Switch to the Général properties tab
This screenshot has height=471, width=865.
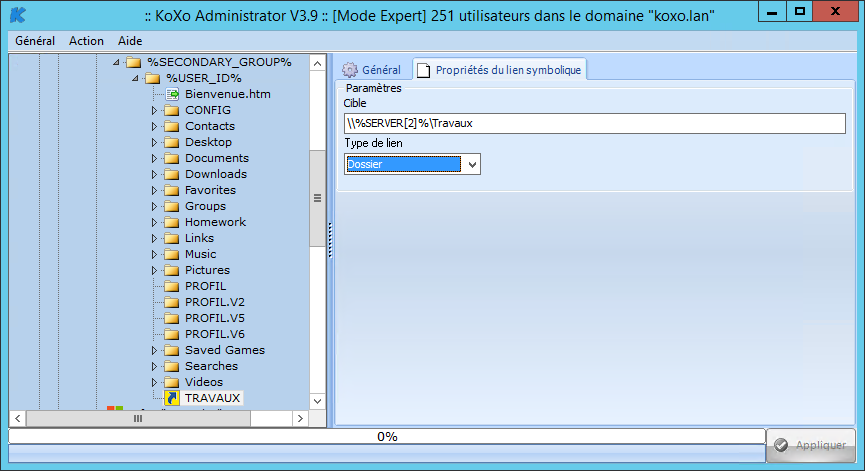372,69
